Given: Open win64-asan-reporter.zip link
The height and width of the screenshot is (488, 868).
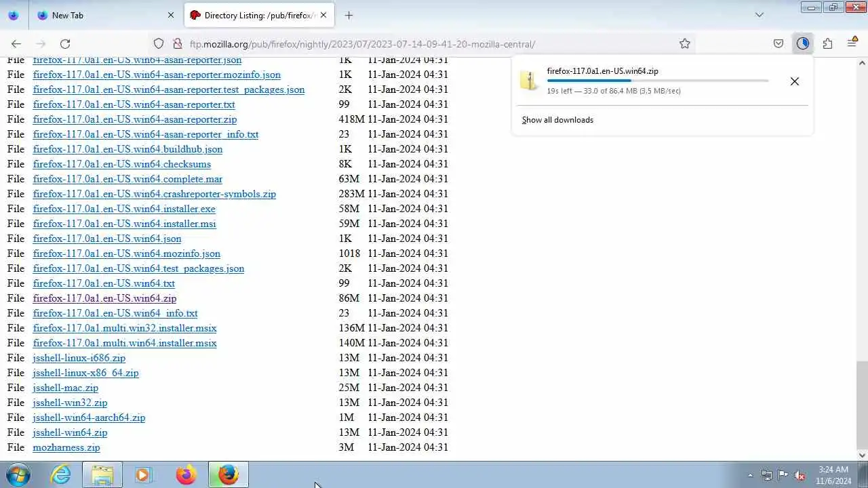Looking at the screenshot, I should pos(135,119).
